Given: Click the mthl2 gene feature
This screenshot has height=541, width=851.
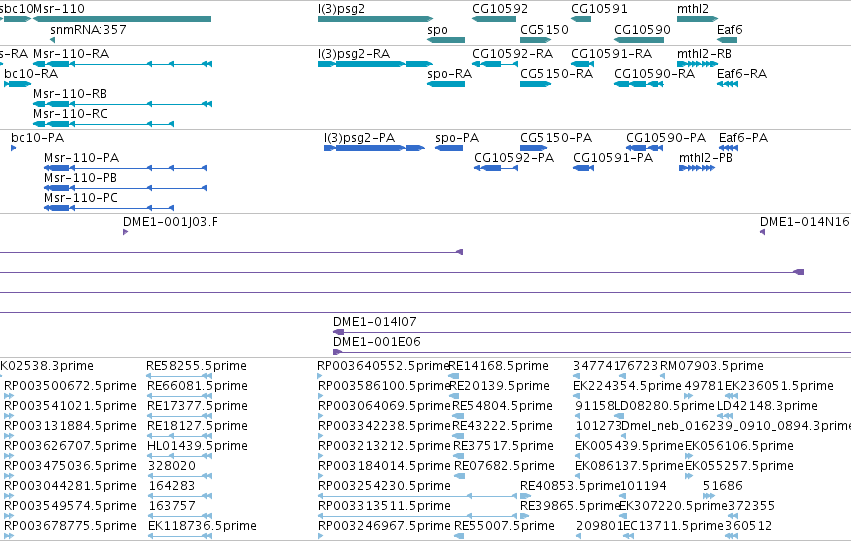Looking at the screenshot, I should click(x=697, y=19).
